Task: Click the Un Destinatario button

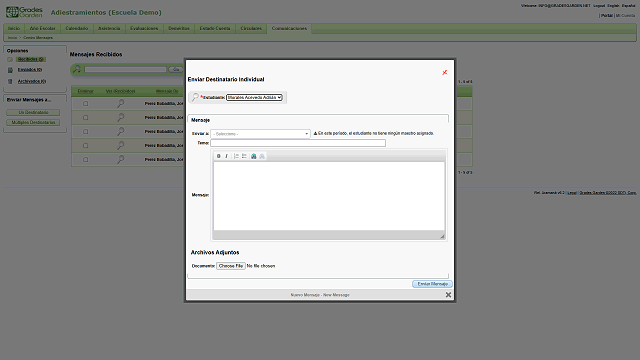Action: click(33, 112)
